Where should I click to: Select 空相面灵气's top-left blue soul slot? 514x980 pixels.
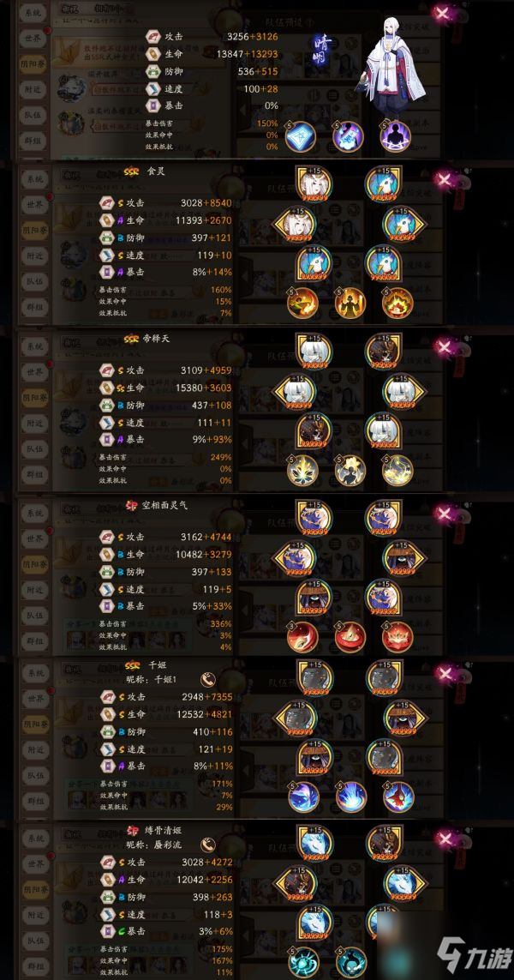[314, 518]
